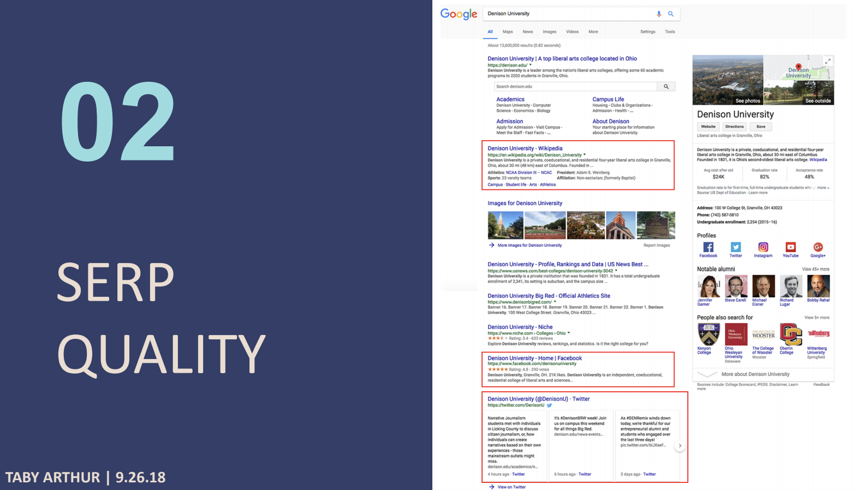The height and width of the screenshot is (490, 868).
Task: Open the Facebook profile icon
Action: pyautogui.click(x=708, y=247)
